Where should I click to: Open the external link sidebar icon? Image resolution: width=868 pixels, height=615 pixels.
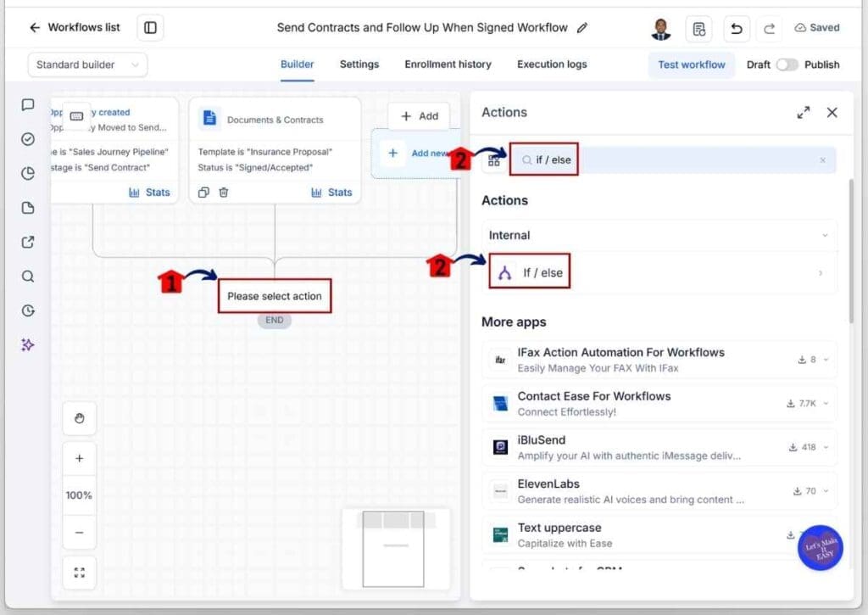(x=28, y=242)
